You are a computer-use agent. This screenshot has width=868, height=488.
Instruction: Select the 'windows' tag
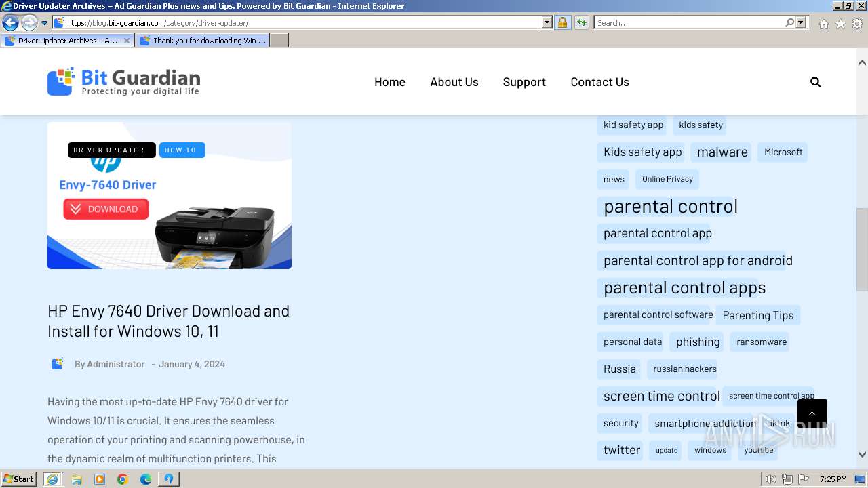pos(710,450)
